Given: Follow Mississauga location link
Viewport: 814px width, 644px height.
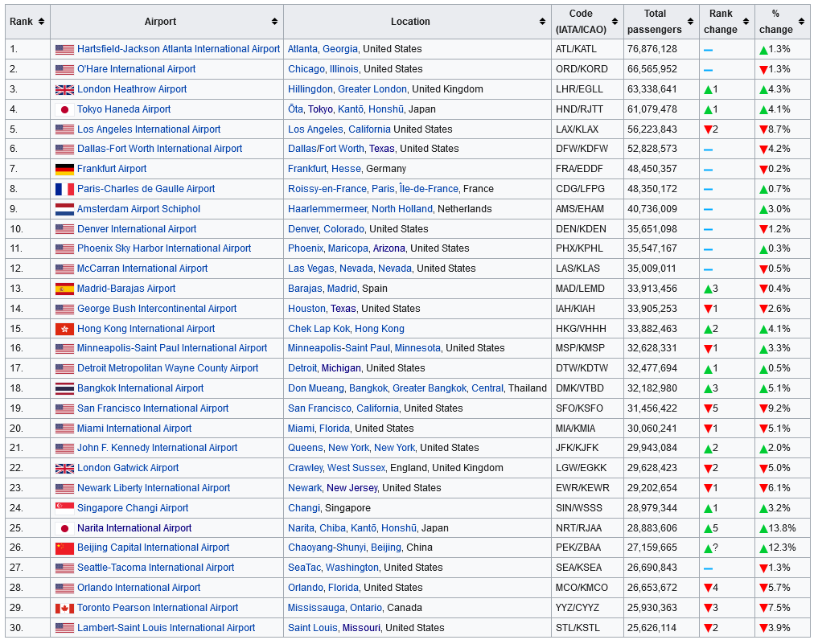Looking at the screenshot, I should [x=316, y=608].
